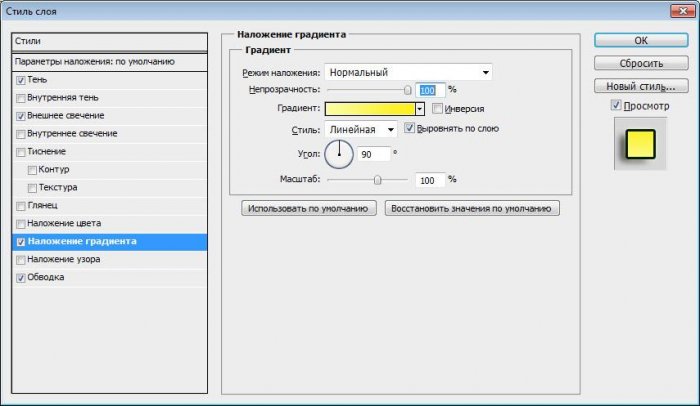Expand the gradient picker arrow
Screen dimensions: 700x406
click(420, 108)
